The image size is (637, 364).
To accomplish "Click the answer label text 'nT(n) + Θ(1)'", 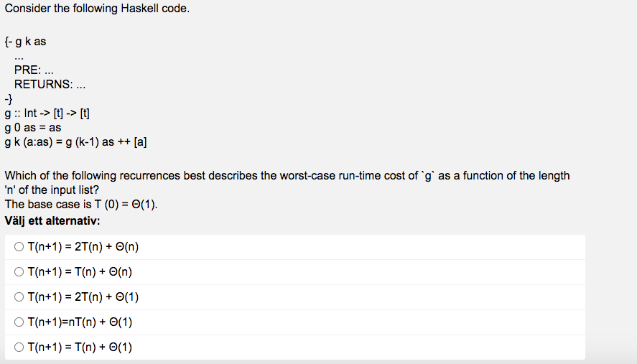I will (101, 322).
